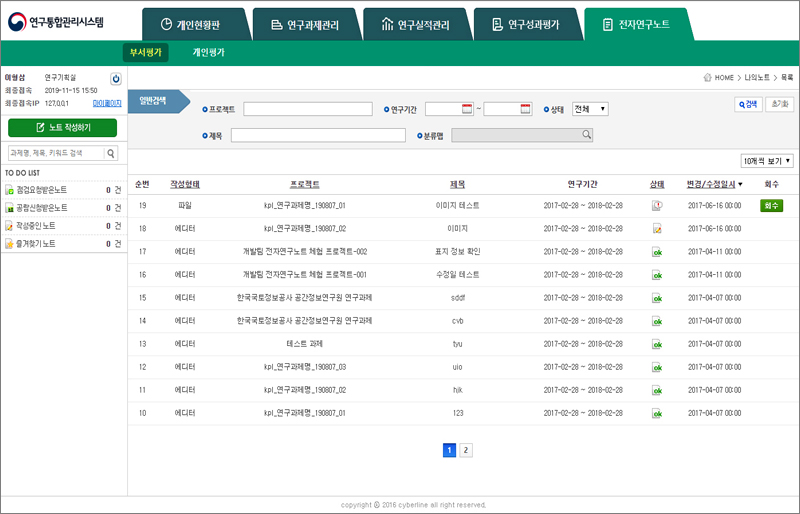
Task: Open the 상태 전체 dropdown
Action: click(590, 109)
